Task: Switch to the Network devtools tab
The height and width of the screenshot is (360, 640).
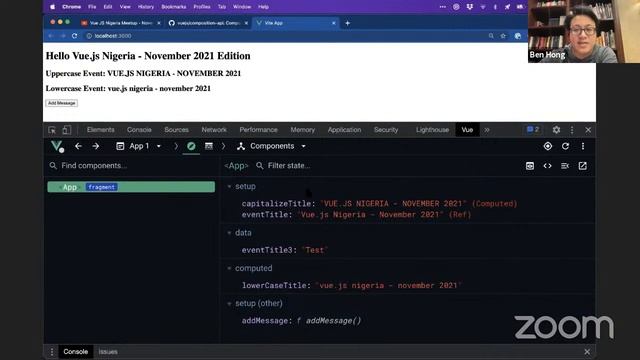Action: 214,130
